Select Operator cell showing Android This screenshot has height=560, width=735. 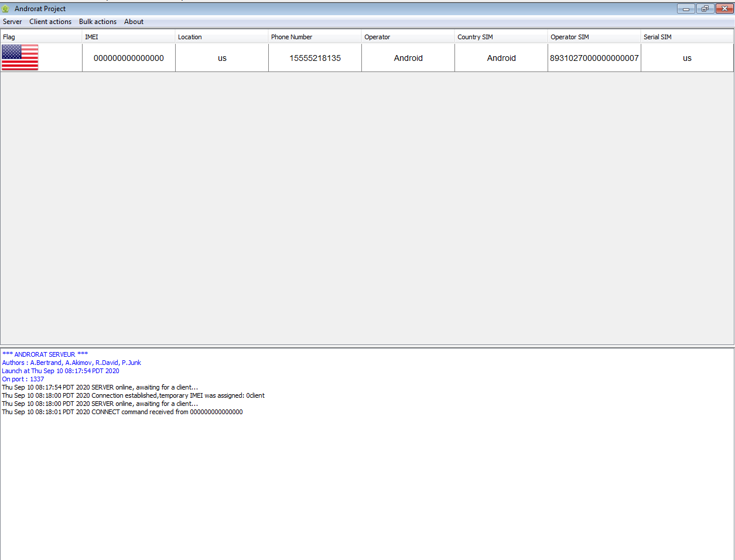[408, 58]
